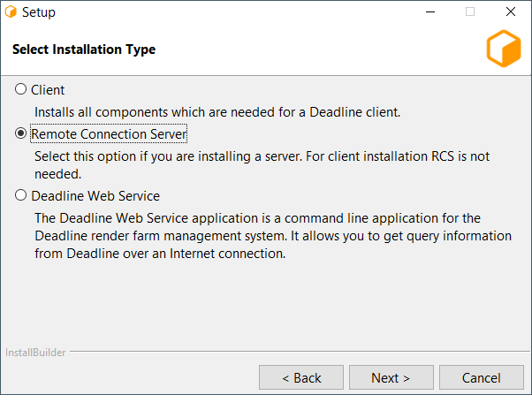Click the Setup title bar icon

11,11
